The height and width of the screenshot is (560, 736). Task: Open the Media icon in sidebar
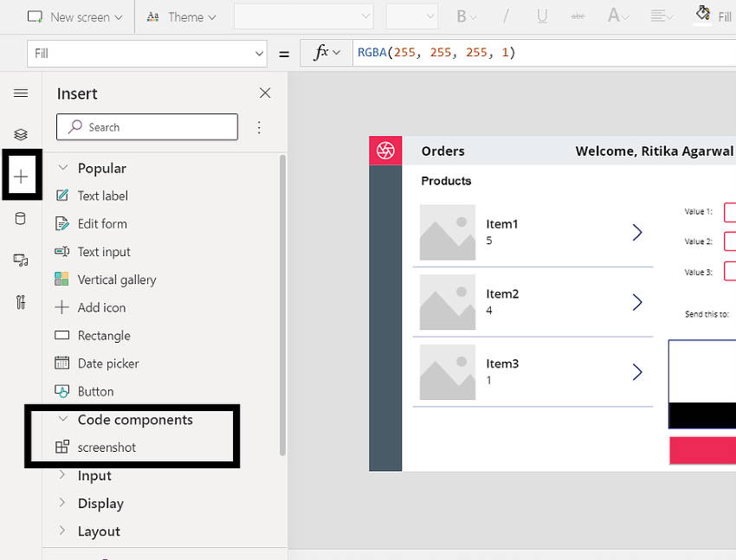pos(21,260)
